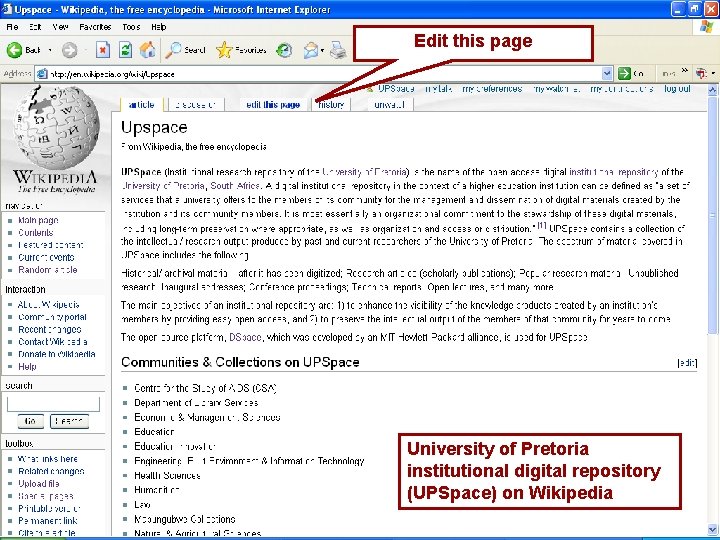Image resolution: width=720 pixels, height=540 pixels.
Task: Open History clock toolbar icon
Action: tap(284, 50)
